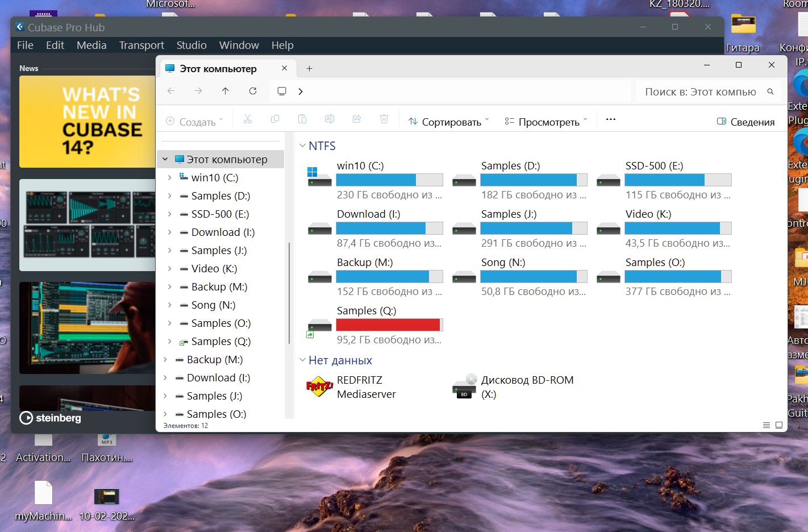The height and width of the screenshot is (532, 808).
Task: Click the navigation pane vertical scrollbar
Action: point(289,293)
